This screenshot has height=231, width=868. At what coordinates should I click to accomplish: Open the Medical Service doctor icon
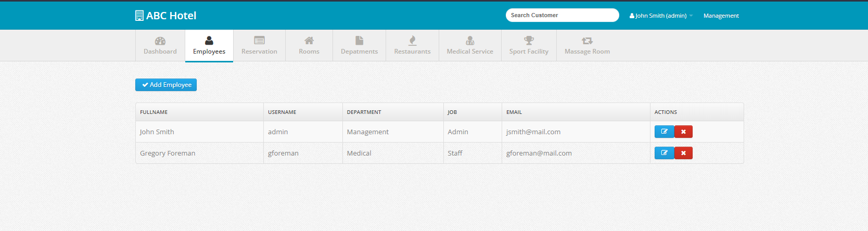(470, 41)
